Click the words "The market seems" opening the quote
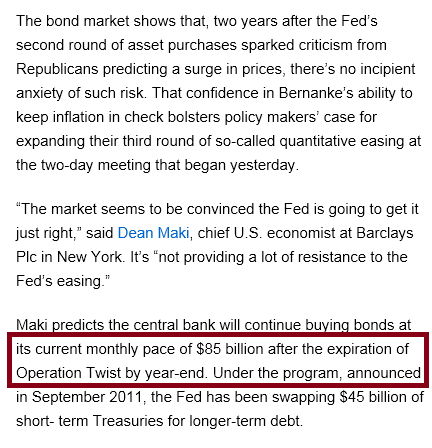 click(80, 209)
